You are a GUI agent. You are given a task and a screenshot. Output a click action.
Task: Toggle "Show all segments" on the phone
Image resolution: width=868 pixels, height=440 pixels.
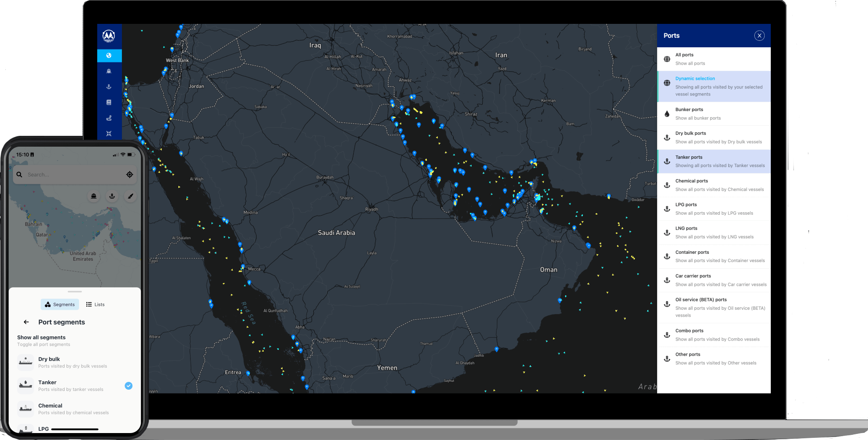pos(41,337)
